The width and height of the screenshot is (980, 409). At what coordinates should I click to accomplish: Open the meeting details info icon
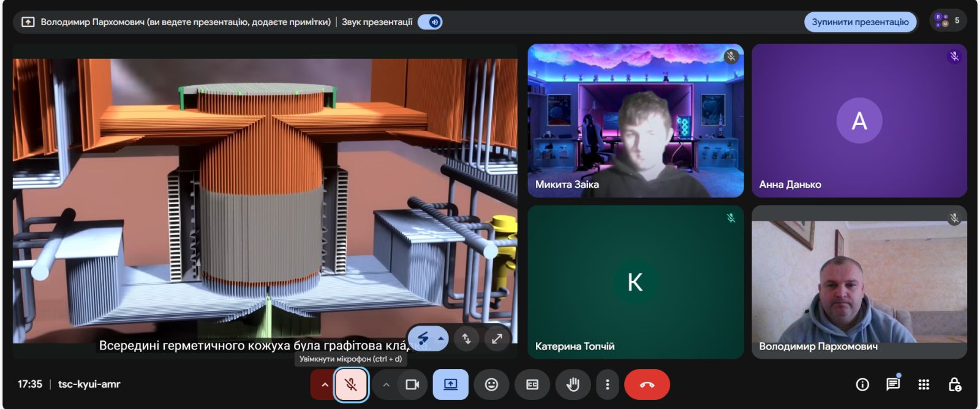pos(862,384)
